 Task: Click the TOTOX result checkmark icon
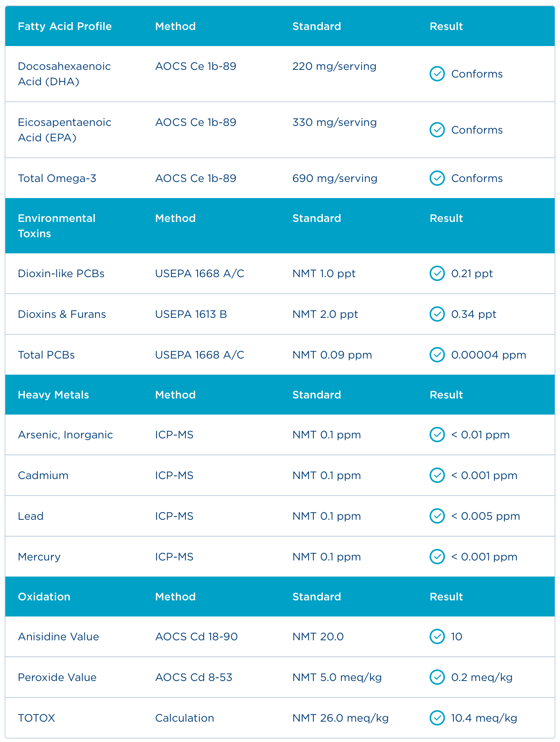click(437, 718)
